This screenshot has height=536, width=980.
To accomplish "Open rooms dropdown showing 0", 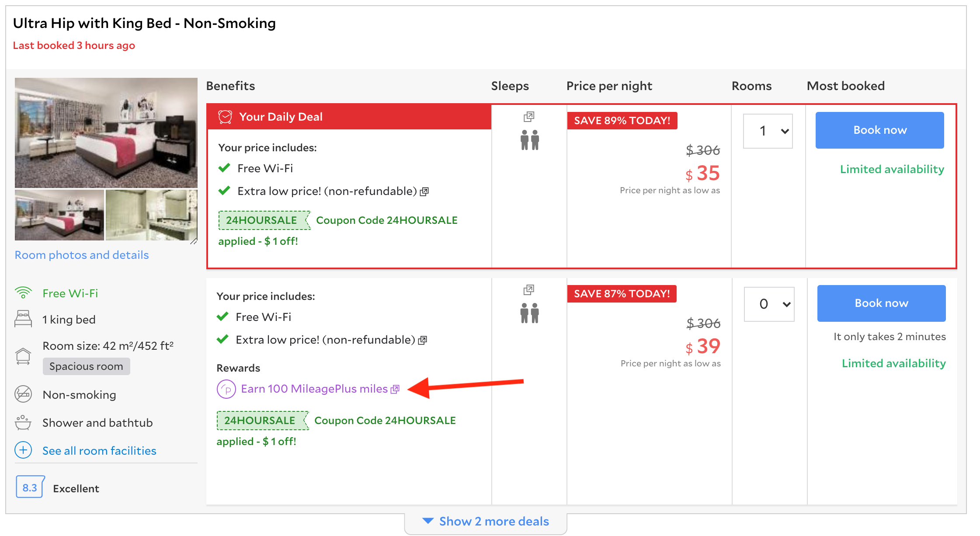I will click(x=769, y=304).
